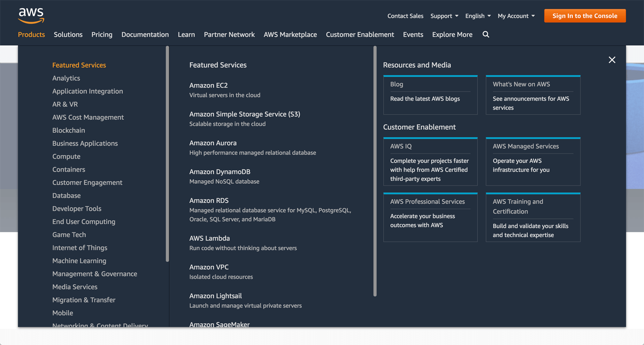The width and height of the screenshot is (644, 345).
Task: Select Amazon RDS service
Action: pos(209,201)
